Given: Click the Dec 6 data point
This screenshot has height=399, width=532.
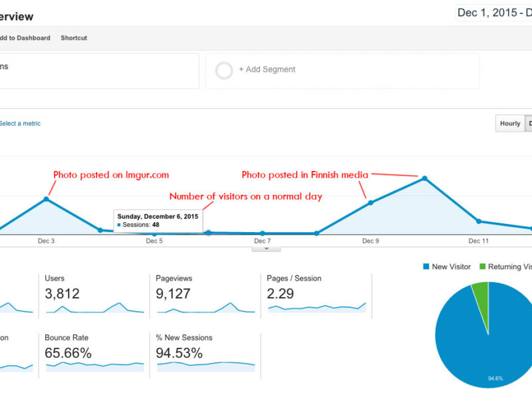Looking at the screenshot, I should (208, 233).
